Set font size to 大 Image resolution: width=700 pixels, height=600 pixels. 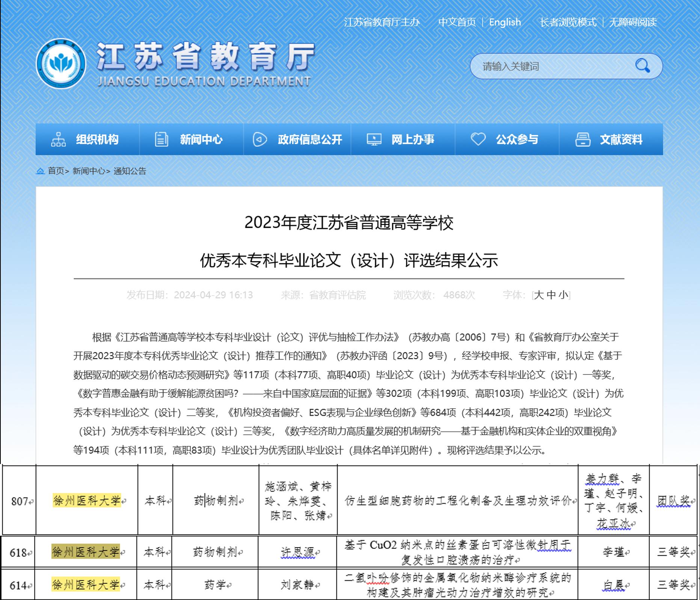539,295
